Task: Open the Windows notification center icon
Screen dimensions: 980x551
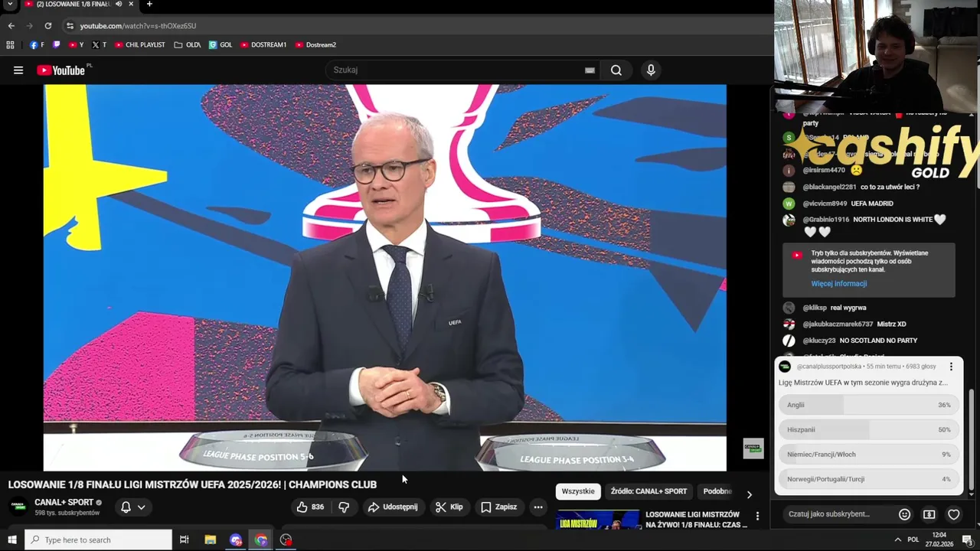Action: pyautogui.click(x=967, y=540)
